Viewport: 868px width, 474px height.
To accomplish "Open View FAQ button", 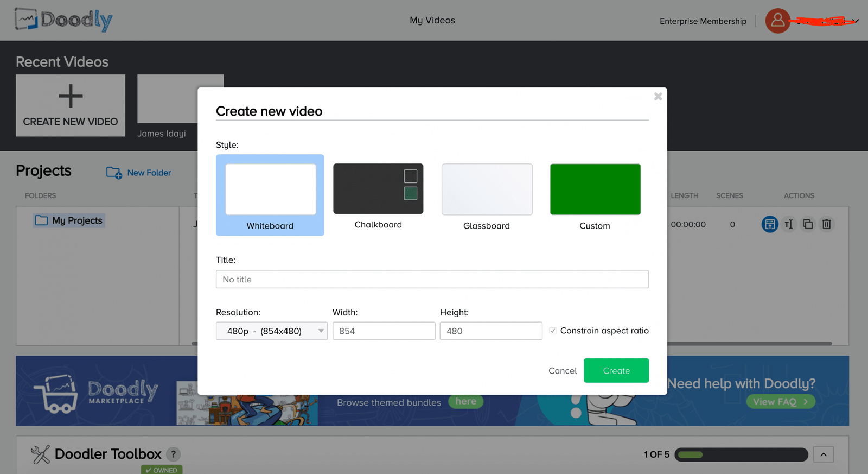I will click(781, 402).
